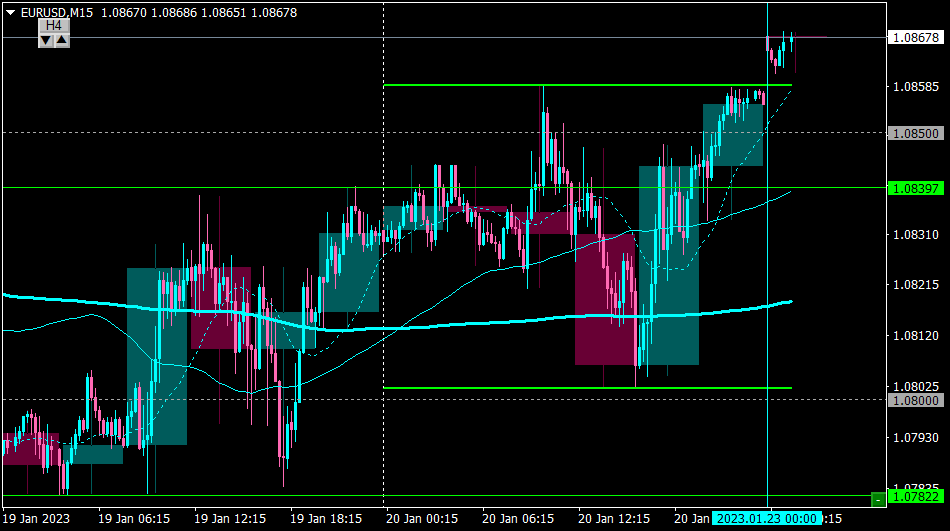Click the 20 Jan 06:15 time label
Image resolution: width=950 pixels, height=531 pixels.
tap(518, 519)
